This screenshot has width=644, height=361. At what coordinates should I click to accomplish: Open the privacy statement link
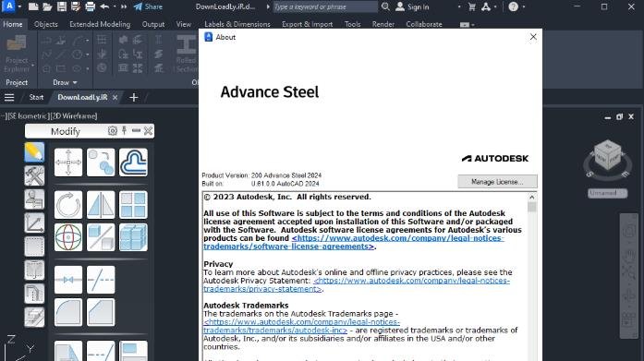click(x=357, y=284)
